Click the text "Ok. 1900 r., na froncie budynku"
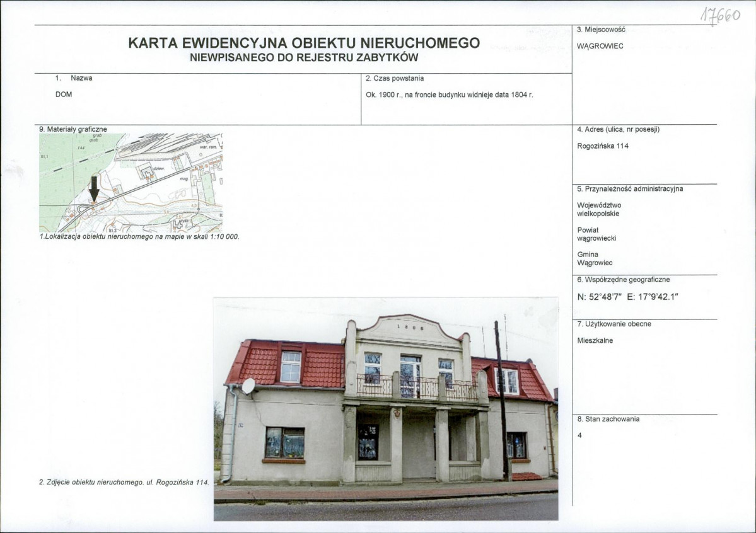The width and height of the screenshot is (756, 533). pyautogui.click(x=415, y=95)
